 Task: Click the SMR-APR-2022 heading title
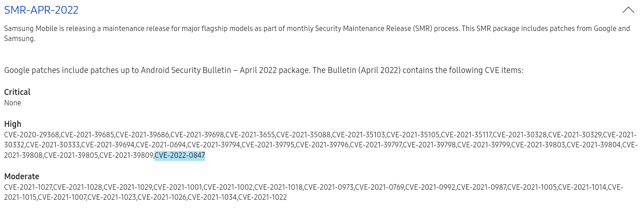coord(41,10)
